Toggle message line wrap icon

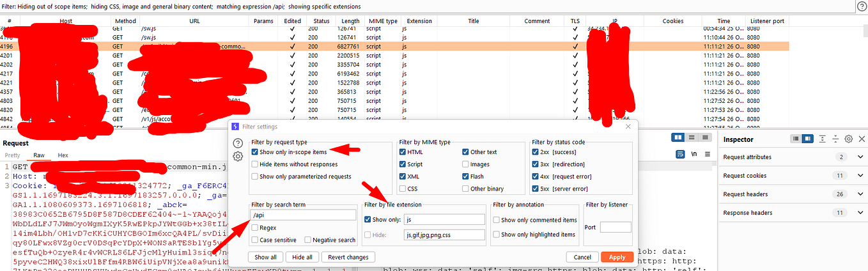click(x=681, y=154)
